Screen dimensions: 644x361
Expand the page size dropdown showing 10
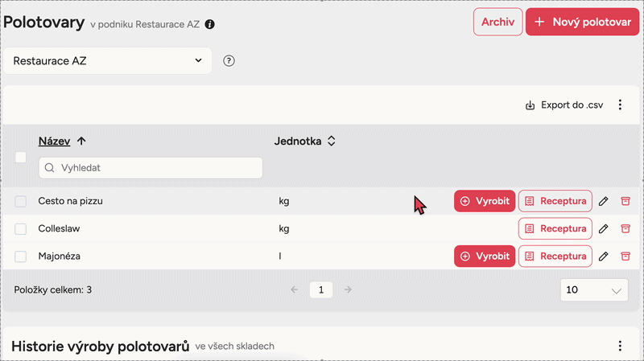(593, 289)
